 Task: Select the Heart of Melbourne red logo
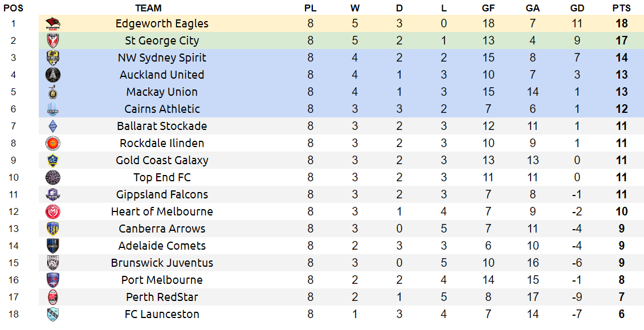click(53, 211)
